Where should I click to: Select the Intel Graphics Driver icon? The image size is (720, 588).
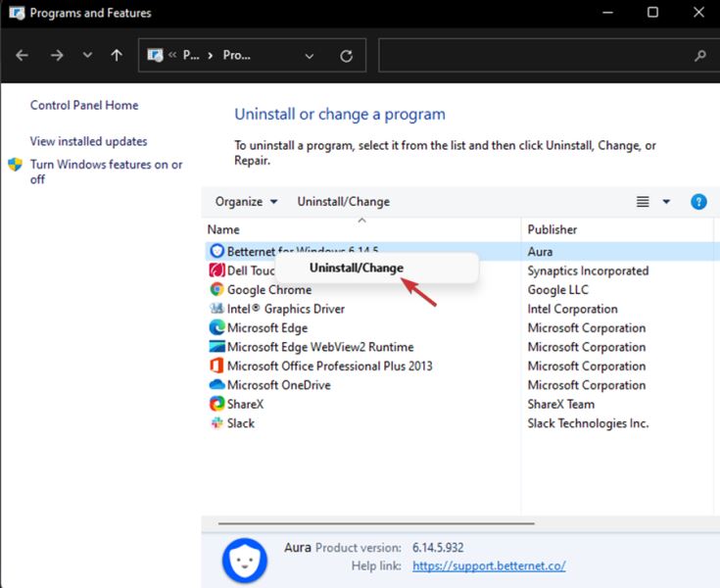[216, 309]
